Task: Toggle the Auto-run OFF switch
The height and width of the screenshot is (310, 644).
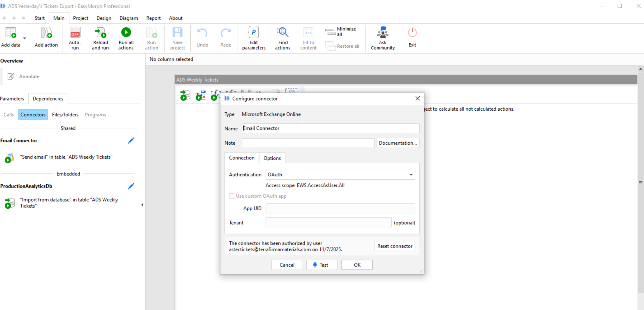Action: tap(75, 33)
